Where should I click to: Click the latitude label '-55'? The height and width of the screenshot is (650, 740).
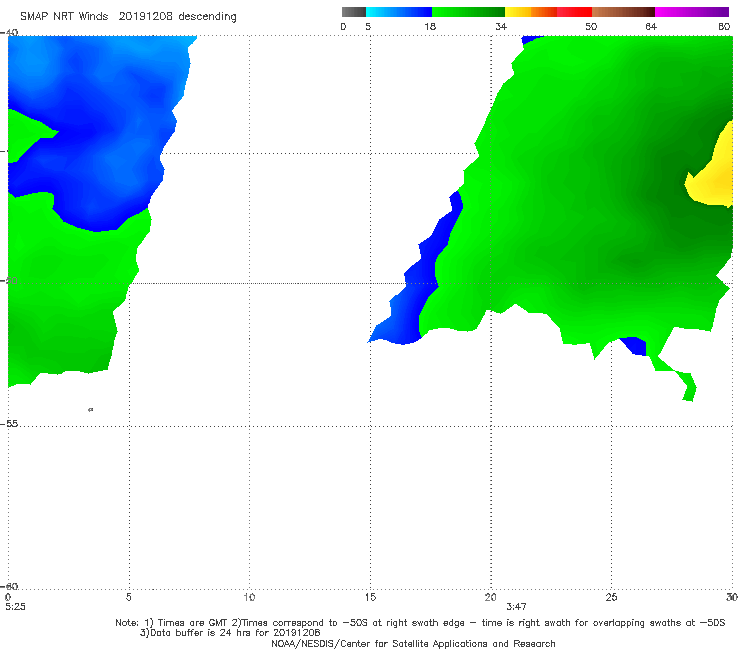(9, 424)
